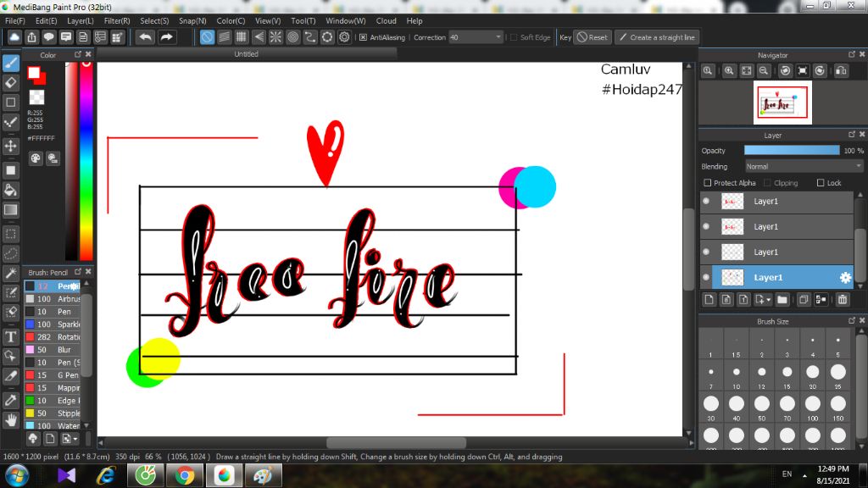Enable the crisscross grid snap guide

click(x=242, y=37)
